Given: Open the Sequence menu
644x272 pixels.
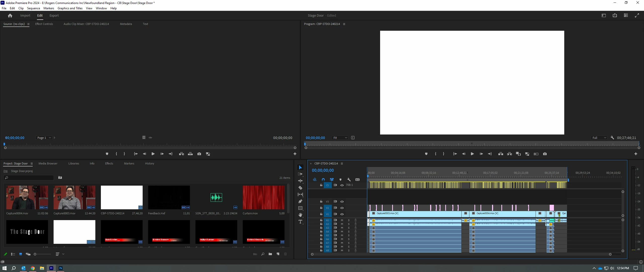Looking at the screenshot, I should pos(33,8).
